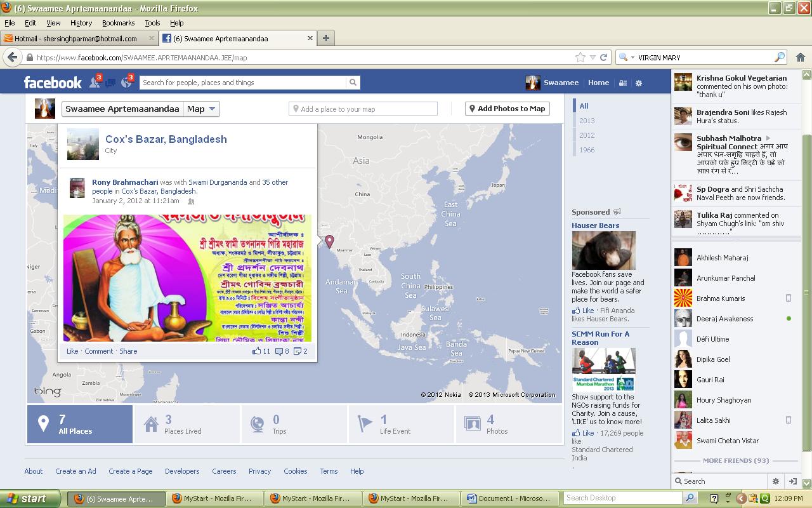Go to Facebook Home in the top bar
The image size is (812, 508).
pos(598,83)
